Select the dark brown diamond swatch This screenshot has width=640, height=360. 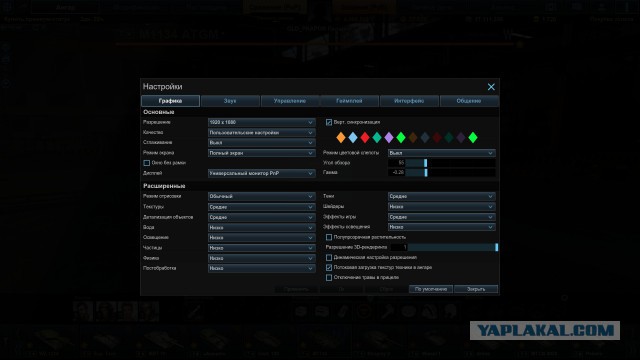[x=413, y=138]
